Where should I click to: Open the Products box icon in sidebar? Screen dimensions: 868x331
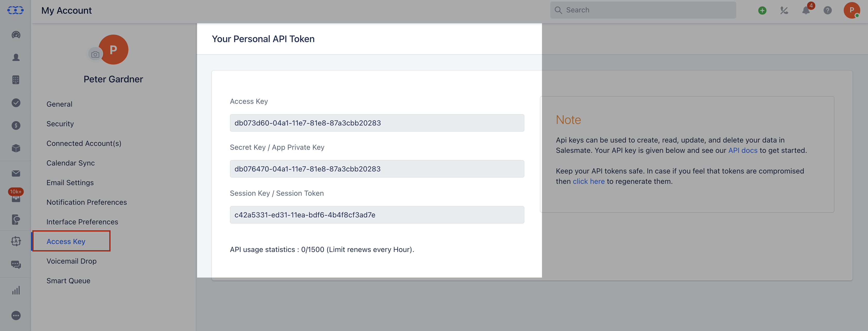pyautogui.click(x=16, y=148)
